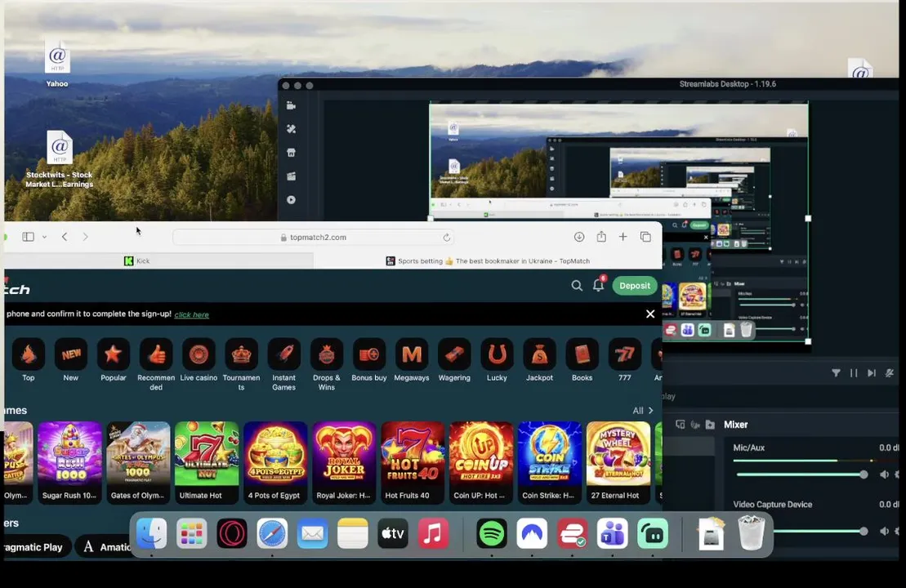The width and height of the screenshot is (906, 588).
Task: Click the topmatch2.com address bar
Action: 313,238
